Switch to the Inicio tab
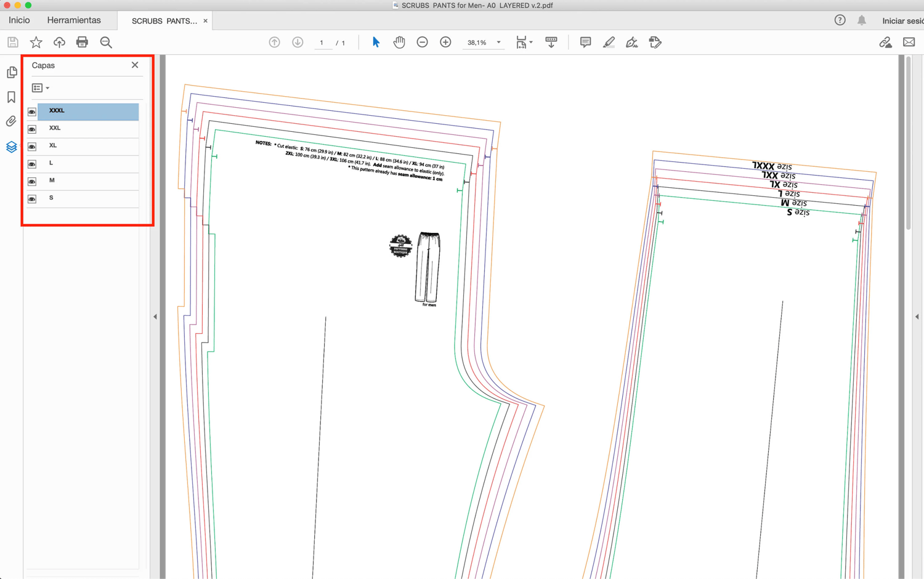This screenshot has height=579, width=924. click(19, 20)
